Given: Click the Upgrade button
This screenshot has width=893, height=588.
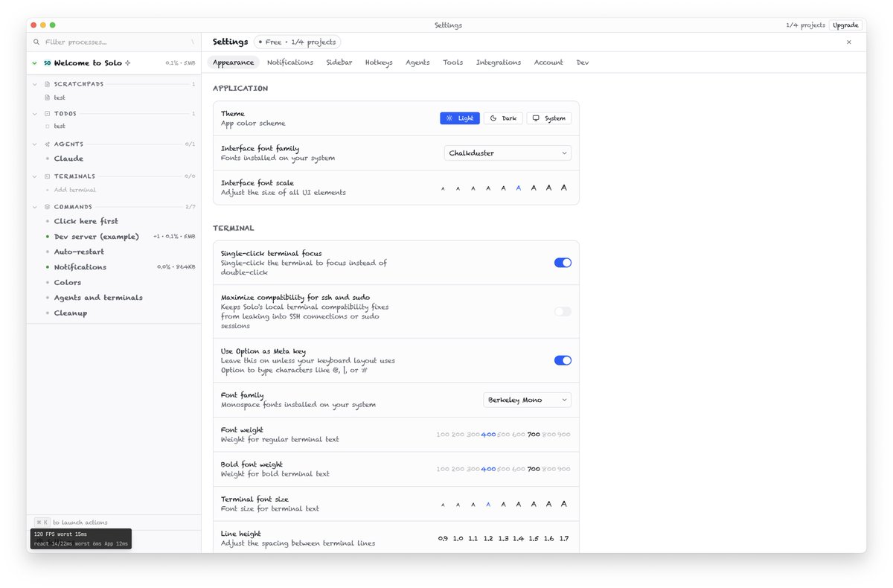Looking at the screenshot, I should [x=845, y=25].
